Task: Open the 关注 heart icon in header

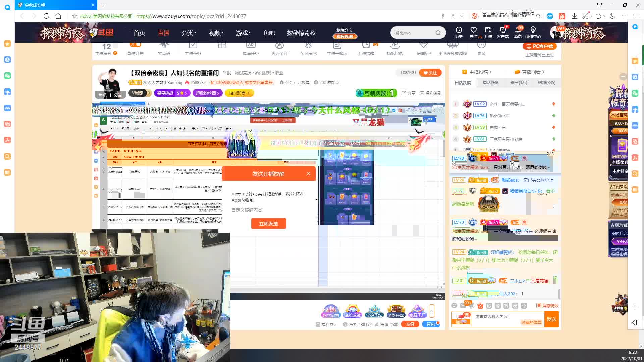Action: [x=474, y=33]
